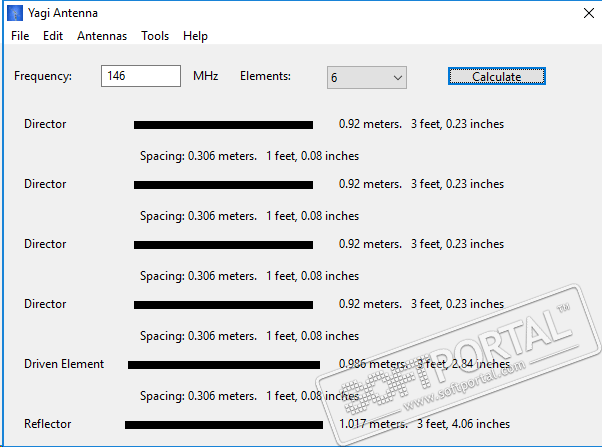The image size is (602, 447).
Task: Open the Antennas menu
Action: point(102,36)
